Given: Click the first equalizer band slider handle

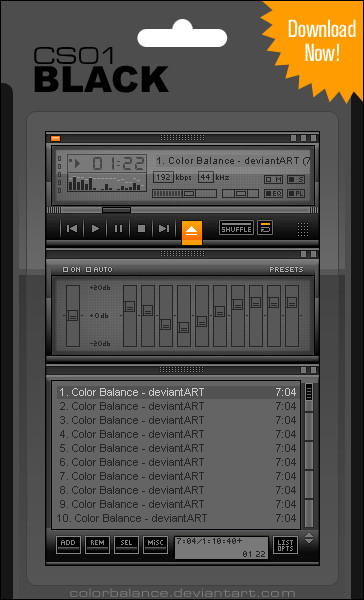Looking at the screenshot, I should (x=130, y=306).
